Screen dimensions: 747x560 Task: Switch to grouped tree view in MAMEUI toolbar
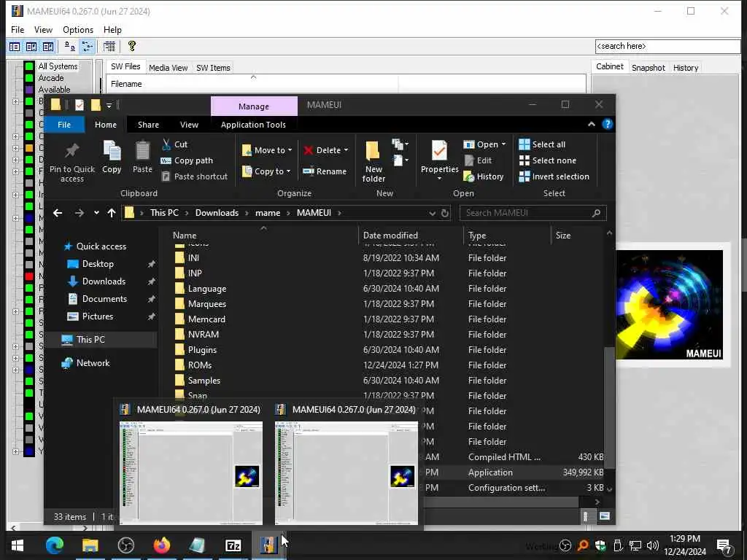pyautogui.click(x=88, y=47)
